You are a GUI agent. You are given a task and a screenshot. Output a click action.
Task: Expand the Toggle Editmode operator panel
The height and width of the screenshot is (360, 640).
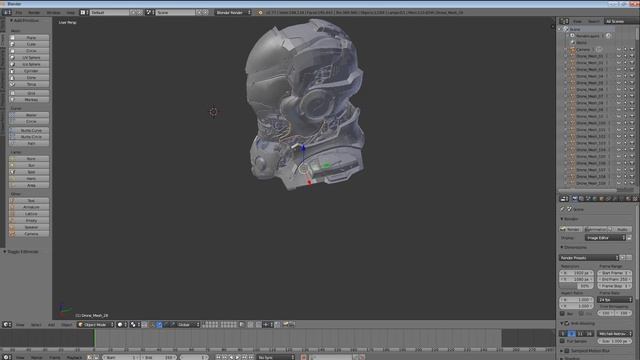tap(21, 252)
